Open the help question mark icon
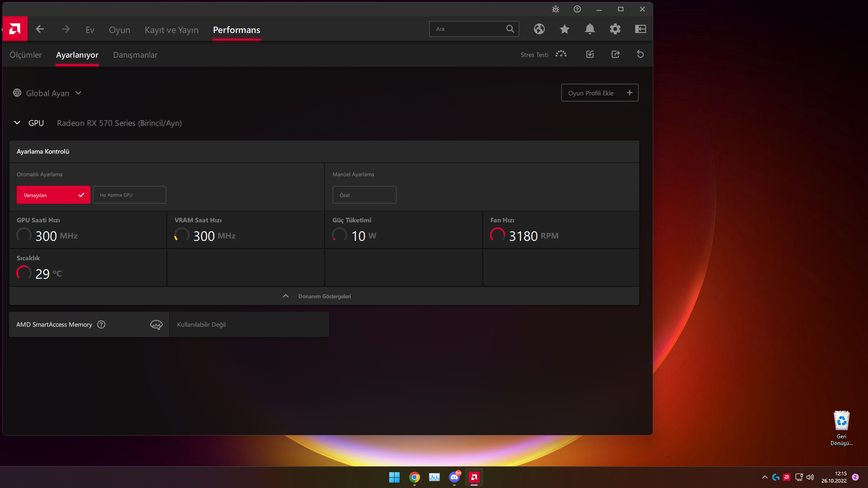Screen dimensions: 868x488 [577, 9]
